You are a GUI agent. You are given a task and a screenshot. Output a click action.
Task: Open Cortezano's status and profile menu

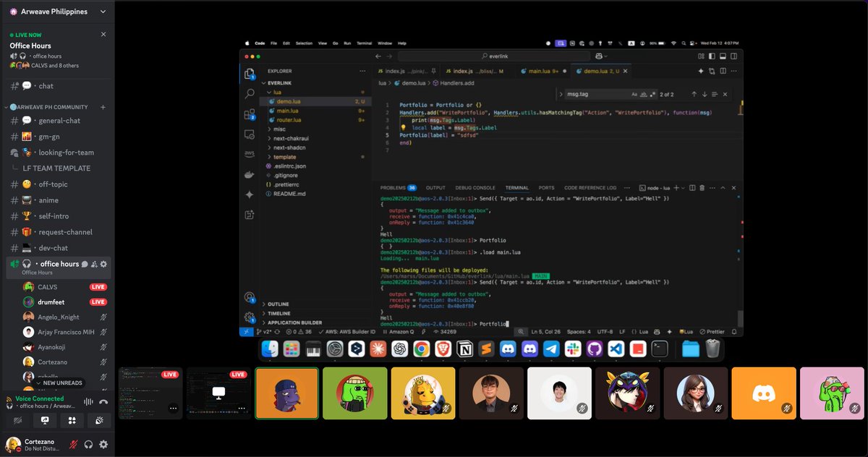click(x=33, y=444)
